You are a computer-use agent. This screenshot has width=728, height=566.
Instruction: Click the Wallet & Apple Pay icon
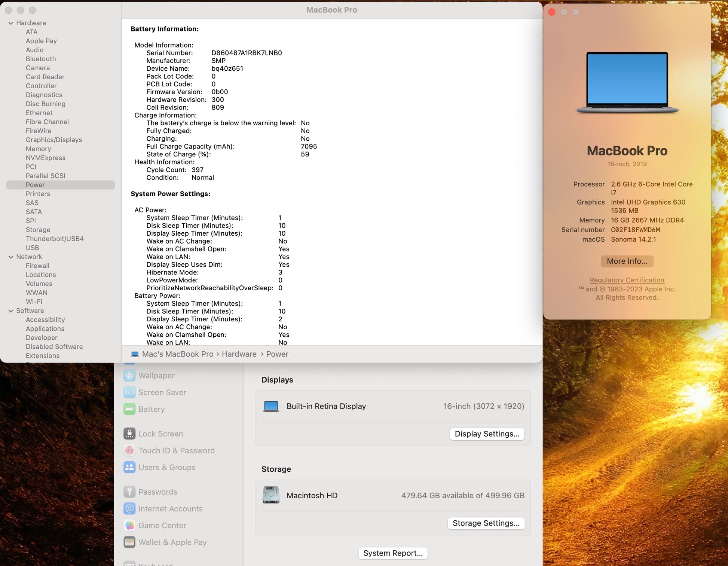pos(129,542)
